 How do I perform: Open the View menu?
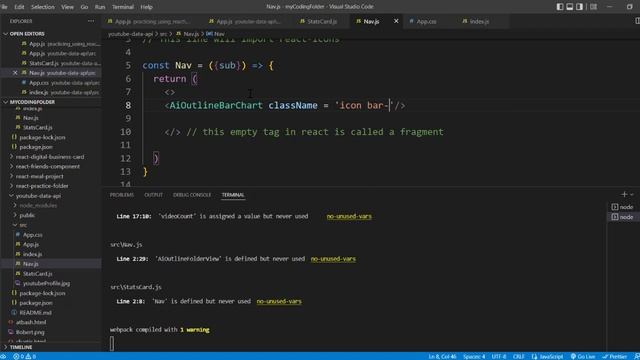tap(67, 7)
